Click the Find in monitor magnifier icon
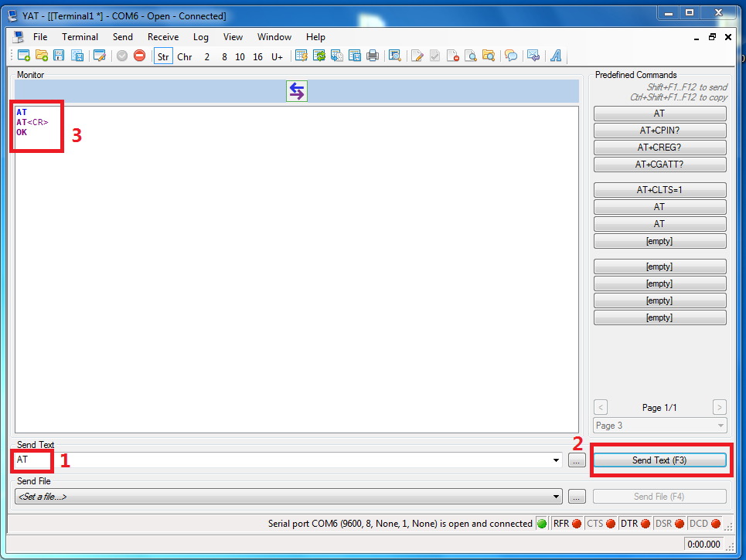The image size is (746, 560). coord(395,56)
